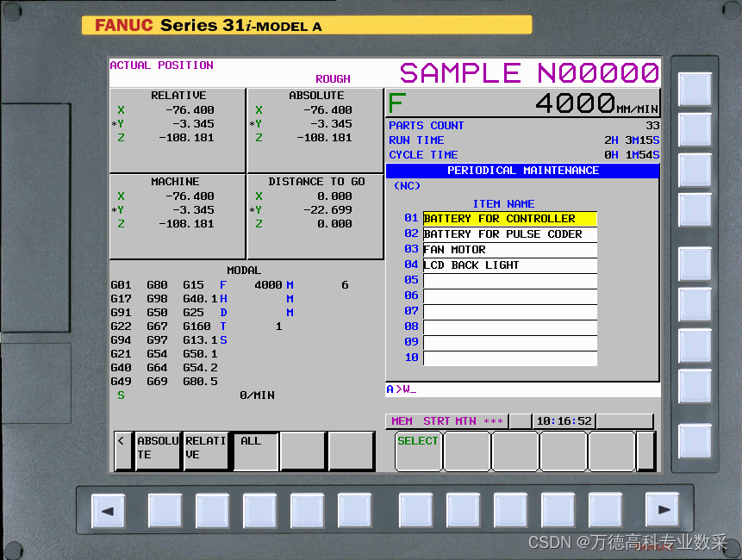Click the CYCLE TIME label
The image size is (742, 560).
(x=423, y=155)
